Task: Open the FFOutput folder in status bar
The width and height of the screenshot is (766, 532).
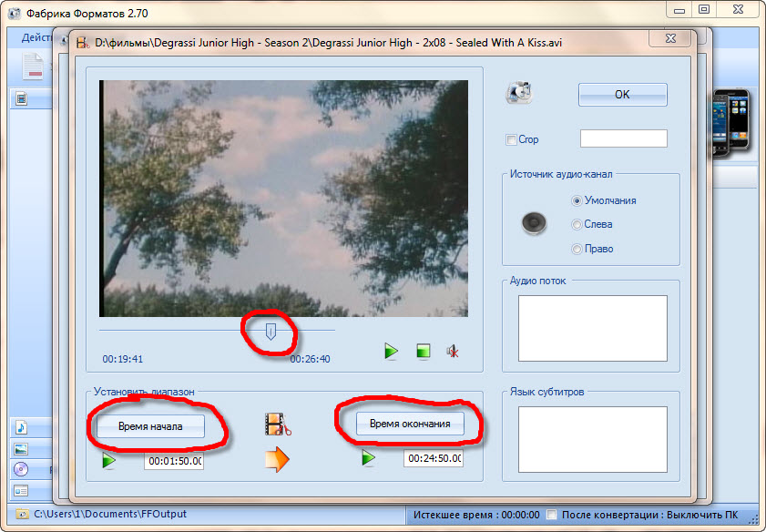Action: (22, 515)
